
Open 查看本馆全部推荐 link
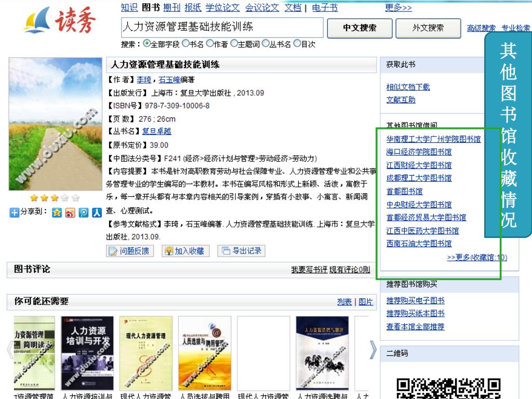(x=415, y=327)
